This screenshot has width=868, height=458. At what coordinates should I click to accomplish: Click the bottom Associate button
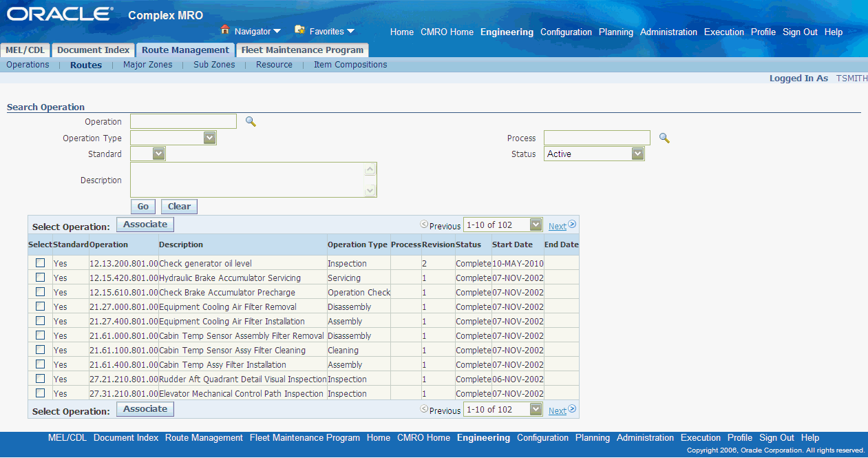click(145, 409)
